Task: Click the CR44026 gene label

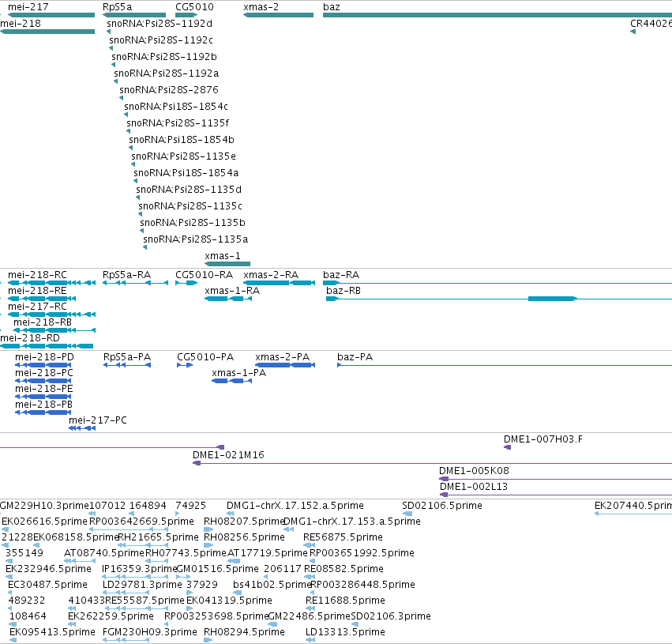Action: pyautogui.click(x=651, y=24)
